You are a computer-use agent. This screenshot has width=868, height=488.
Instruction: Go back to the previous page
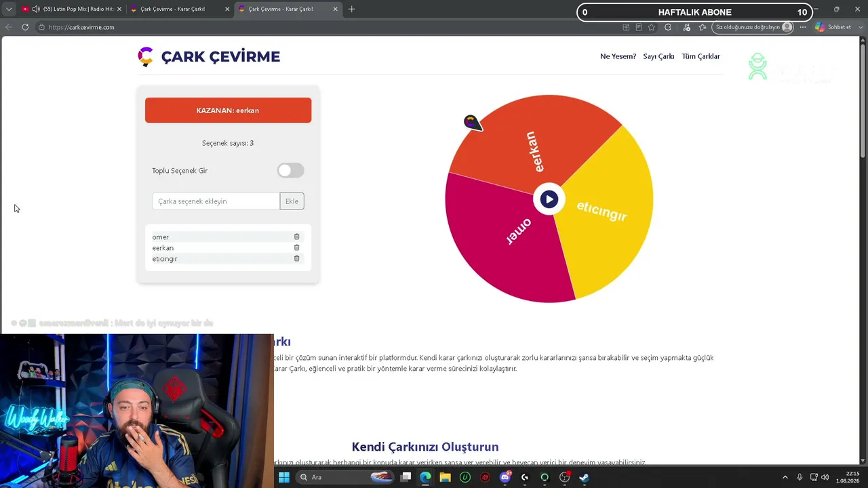(x=9, y=27)
